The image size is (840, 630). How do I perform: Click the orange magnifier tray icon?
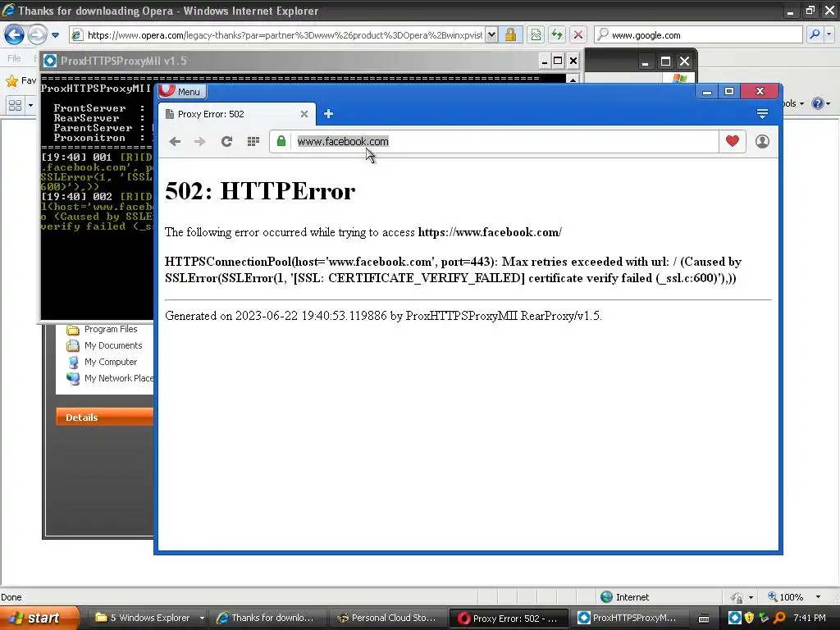click(779, 618)
